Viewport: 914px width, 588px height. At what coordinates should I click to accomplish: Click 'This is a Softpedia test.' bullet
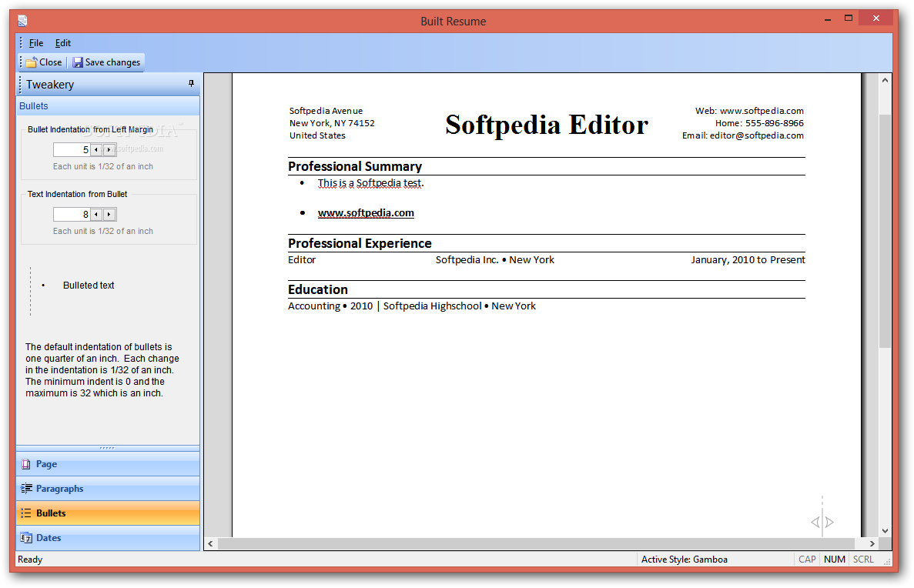tap(370, 183)
